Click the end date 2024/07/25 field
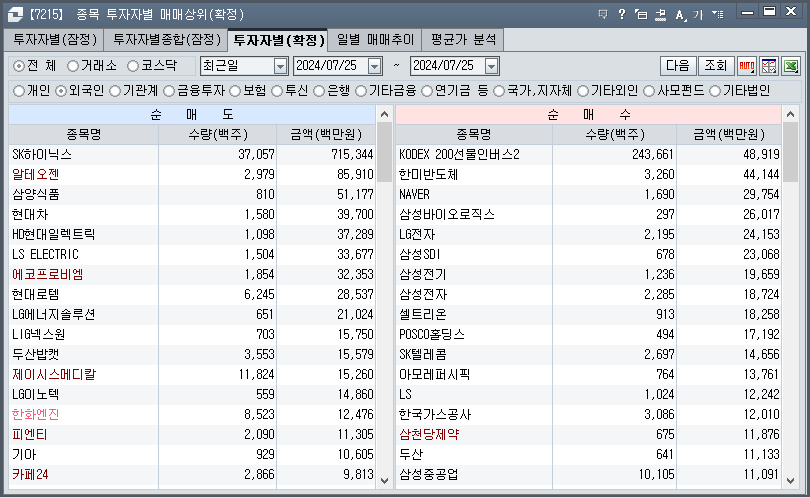The height and width of the screenshot is (498, 810). pos(448,66)
